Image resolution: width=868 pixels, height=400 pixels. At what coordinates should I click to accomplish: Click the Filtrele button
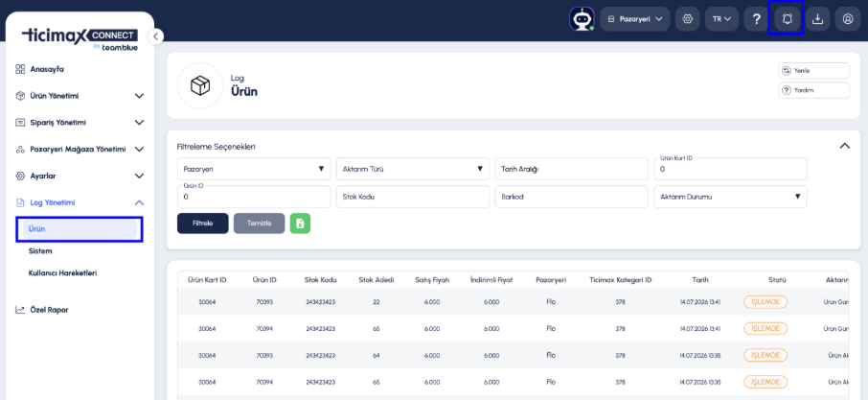tap(202, 224)
